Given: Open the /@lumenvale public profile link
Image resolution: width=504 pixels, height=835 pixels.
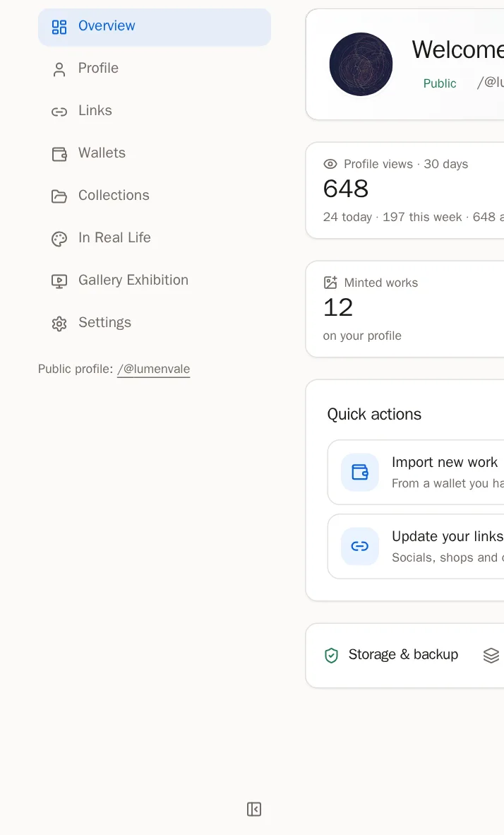Looking at the screenshot, I should [153, 369].
